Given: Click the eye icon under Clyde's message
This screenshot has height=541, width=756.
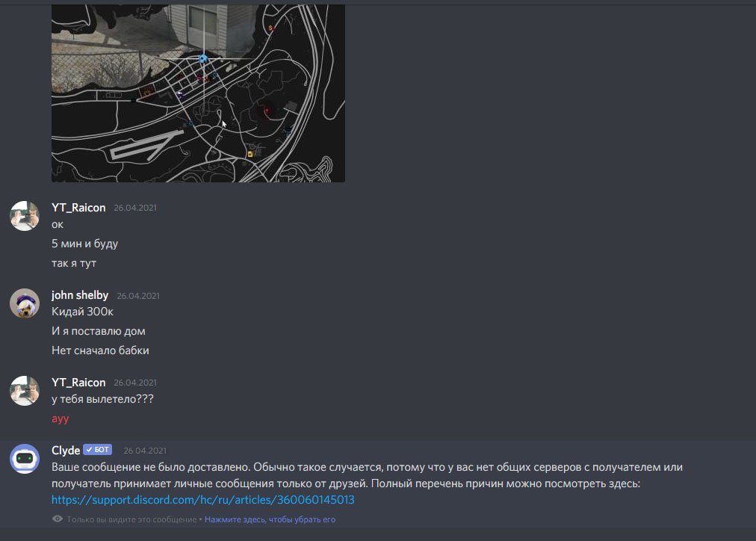Looking at the screenshot, I should coord(58,519).
